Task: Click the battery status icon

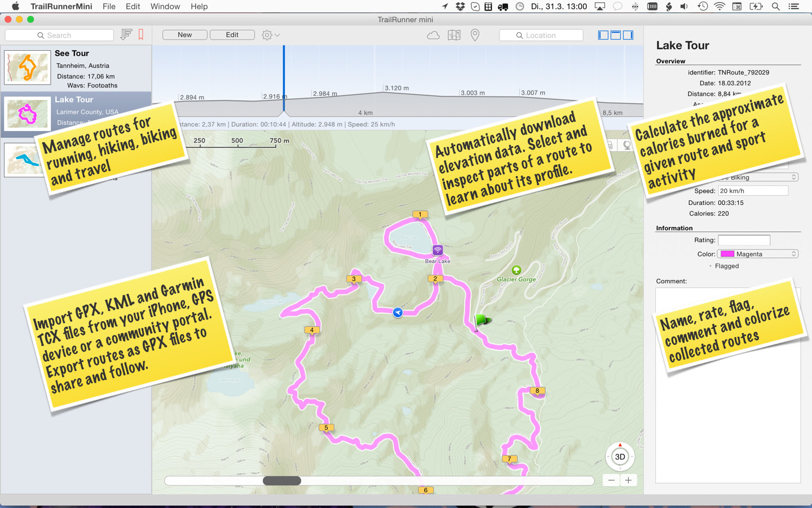Action: tap(756, 6)
